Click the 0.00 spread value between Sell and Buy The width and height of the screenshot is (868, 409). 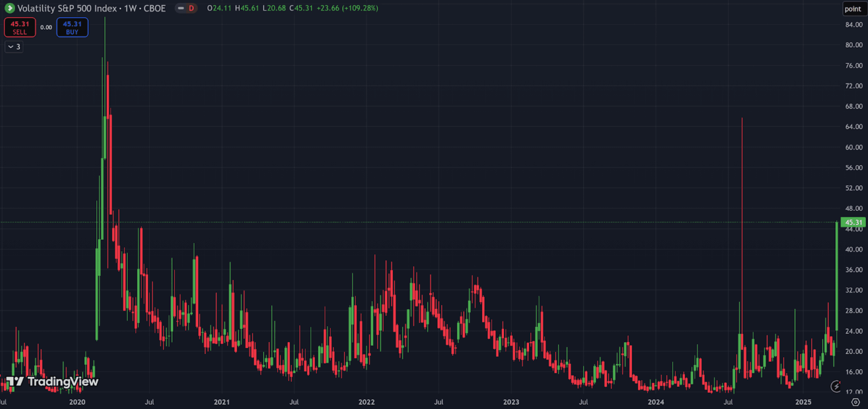coord(46,27)
